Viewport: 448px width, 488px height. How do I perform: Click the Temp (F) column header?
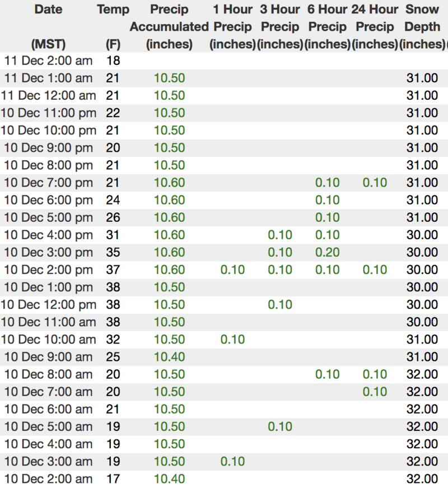[x=113, y=26]
